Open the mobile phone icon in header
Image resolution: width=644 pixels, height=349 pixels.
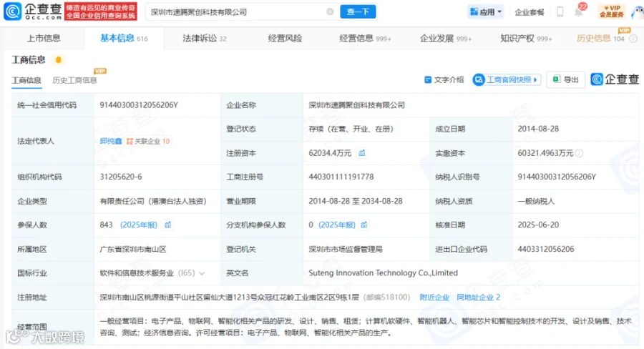point(560,12)
